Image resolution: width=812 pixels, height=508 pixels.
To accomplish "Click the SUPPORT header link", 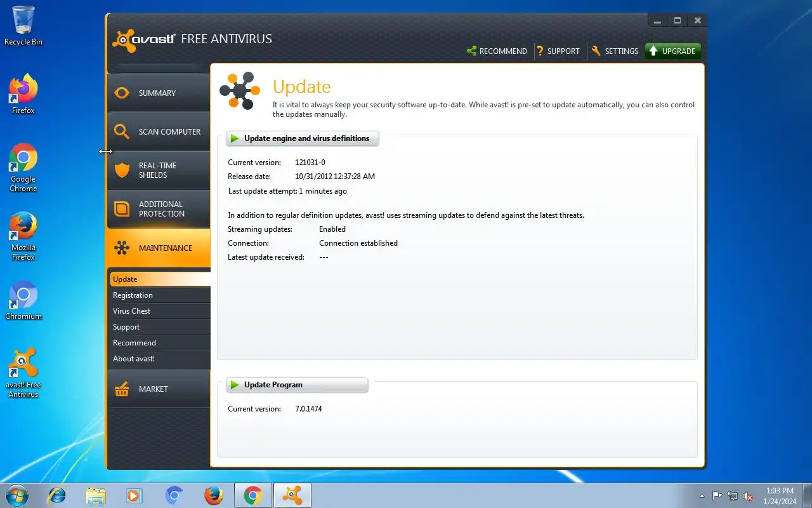I will 558,51.
